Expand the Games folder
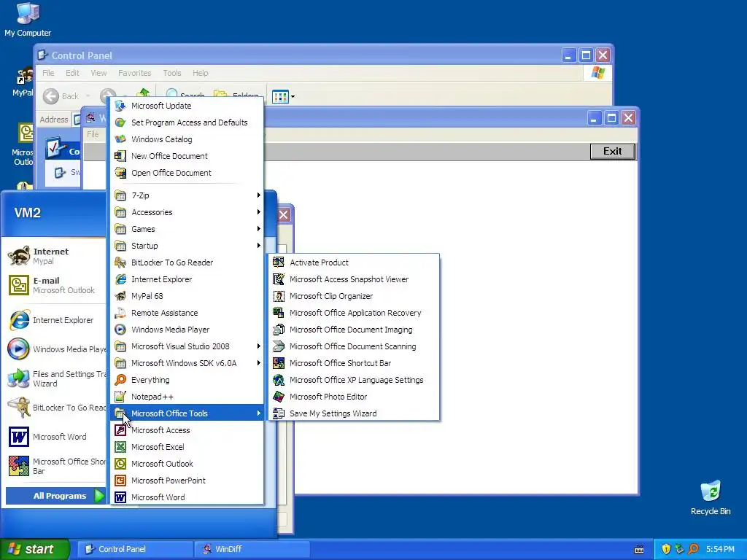The width and height of the screenshot is (747, 560). coord(187,228)
